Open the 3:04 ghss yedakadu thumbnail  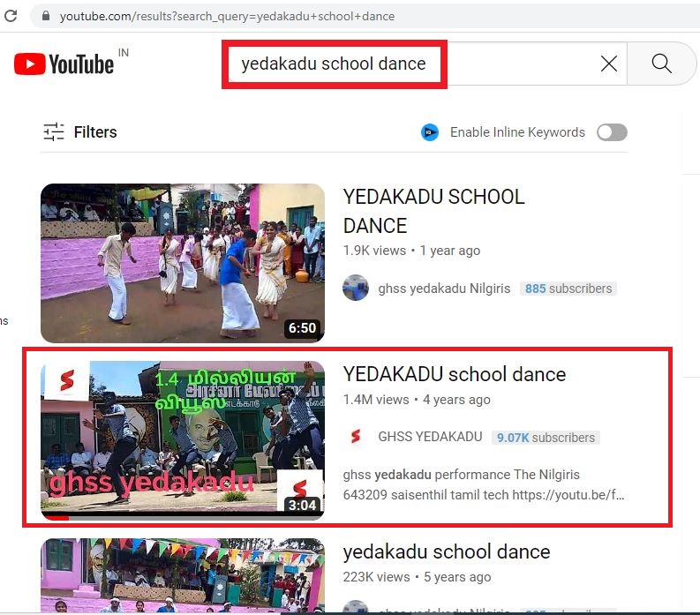coord(183,440)
